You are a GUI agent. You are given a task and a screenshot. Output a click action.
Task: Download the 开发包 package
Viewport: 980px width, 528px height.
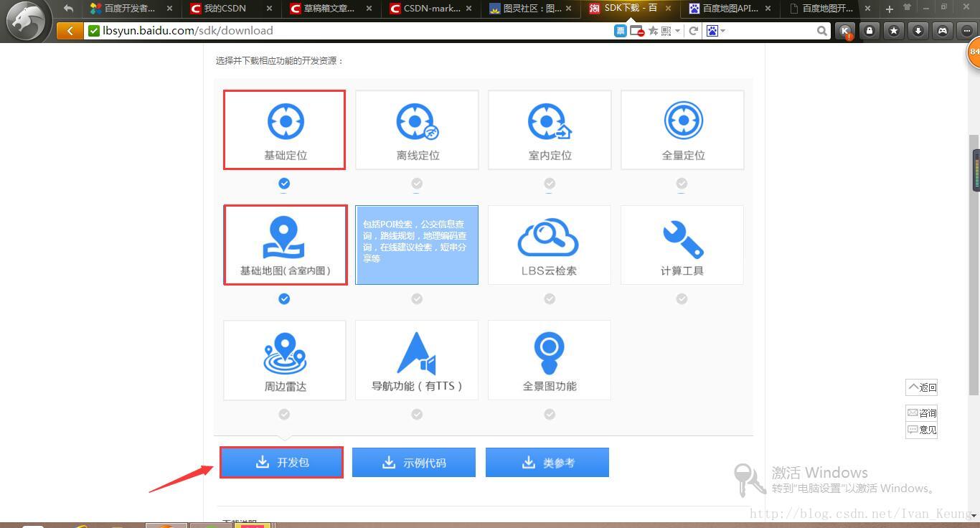pyautogui.click(x=281, y=463)
